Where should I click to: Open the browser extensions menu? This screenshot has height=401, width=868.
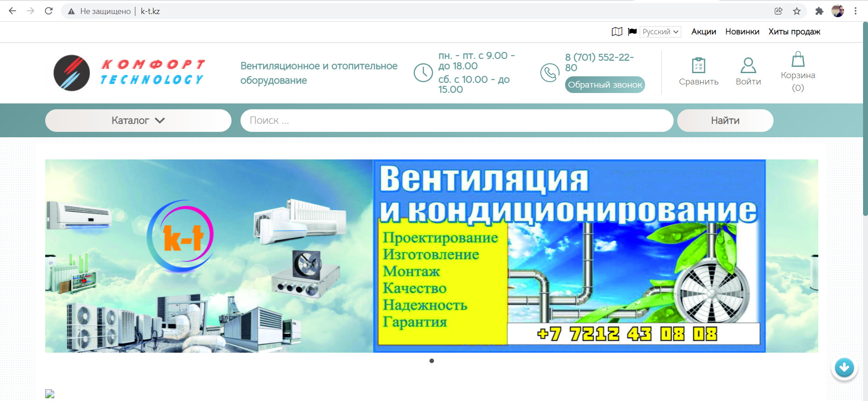[819, 11]
